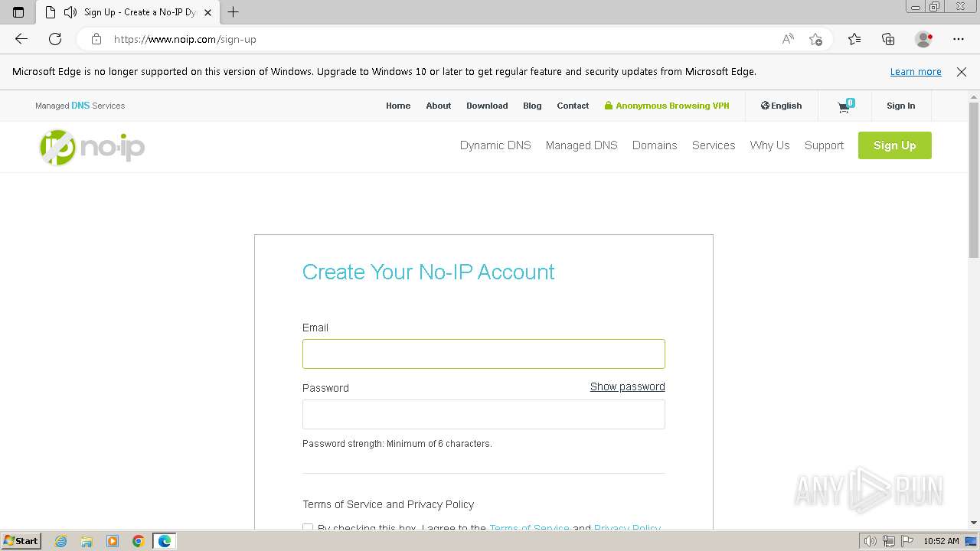The image size is (980, 551).
Task: Open Support menu
Action: 824,145
